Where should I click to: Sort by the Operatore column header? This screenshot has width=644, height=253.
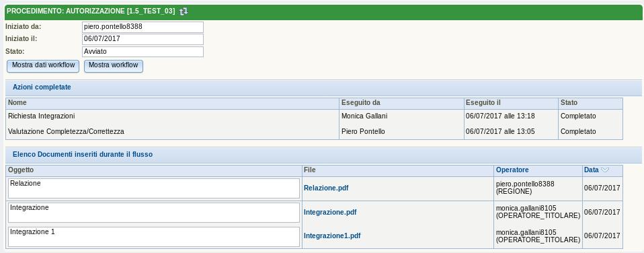pos(512,170)
